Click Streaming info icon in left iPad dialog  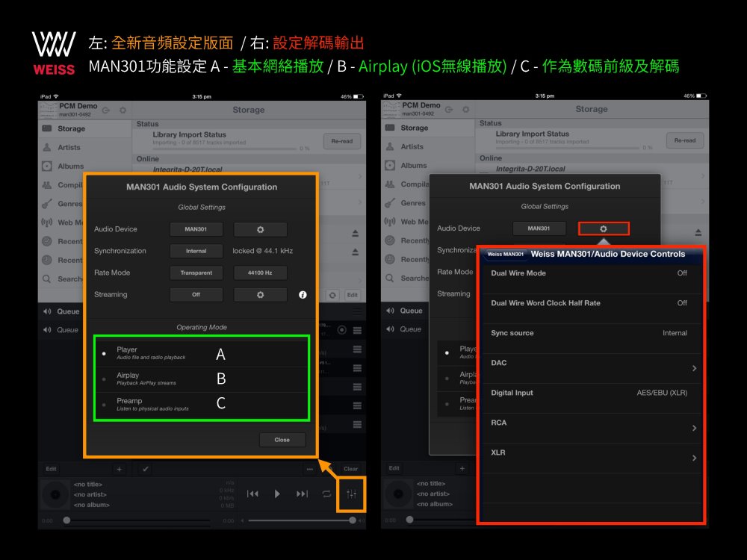(303, 295)
